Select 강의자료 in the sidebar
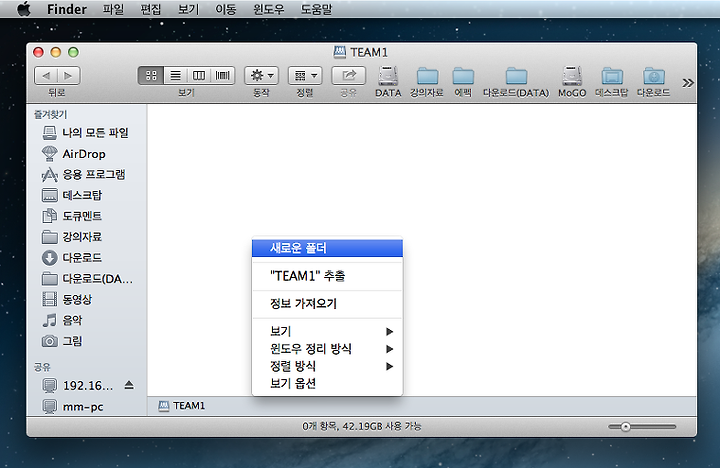This screenshot has height=468, width=720. (x=87, y=237)
